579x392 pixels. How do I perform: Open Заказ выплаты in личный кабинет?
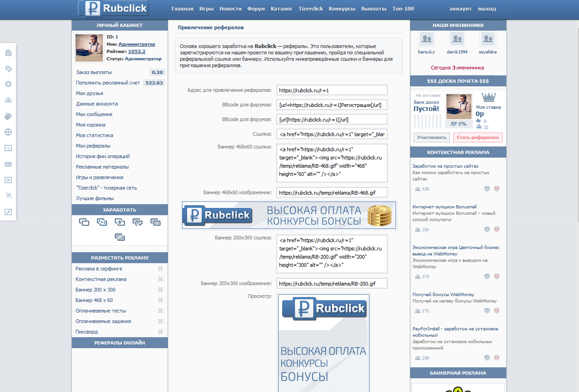click(94, 72)
